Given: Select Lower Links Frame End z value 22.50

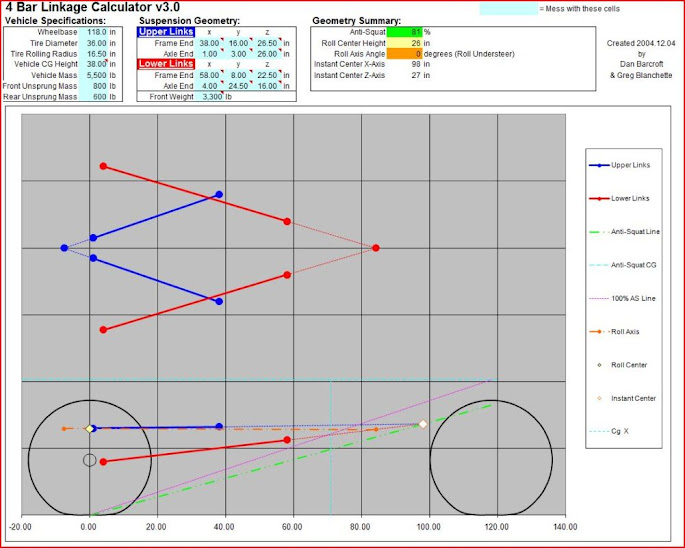Looking at the screenshot, I should click(267, 75).
